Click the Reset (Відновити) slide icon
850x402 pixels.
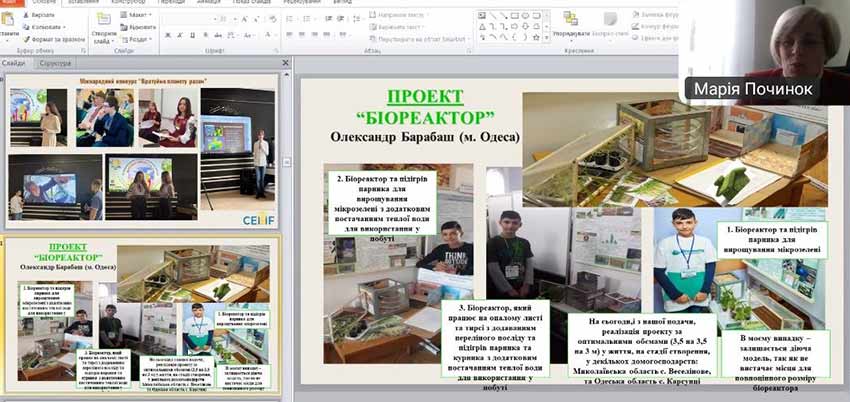click(x=124, y=27)
